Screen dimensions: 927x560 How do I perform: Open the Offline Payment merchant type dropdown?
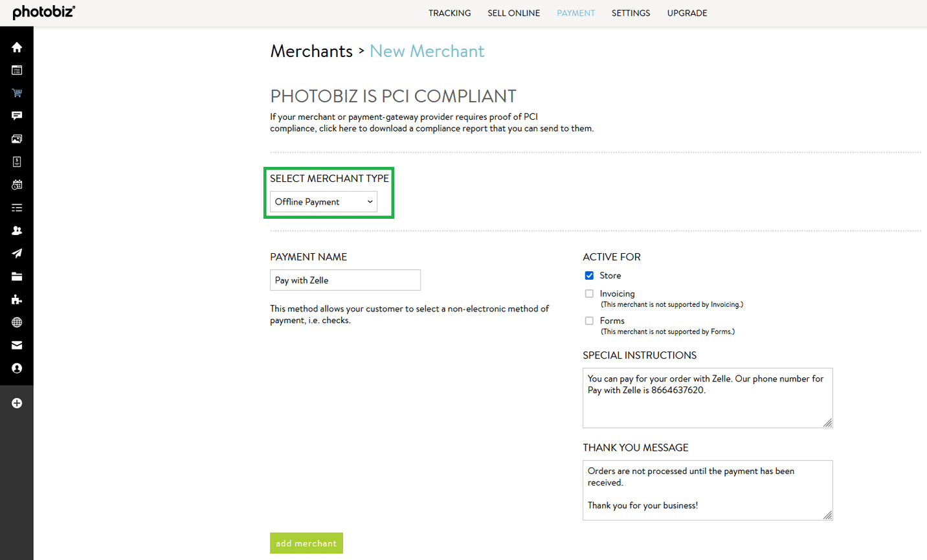[323, 202]
